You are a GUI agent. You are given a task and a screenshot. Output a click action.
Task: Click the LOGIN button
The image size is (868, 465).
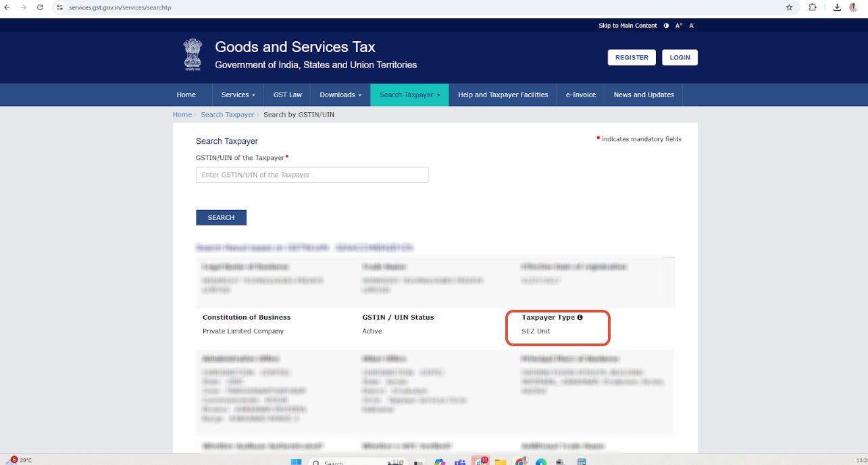[x=680, y=57]
